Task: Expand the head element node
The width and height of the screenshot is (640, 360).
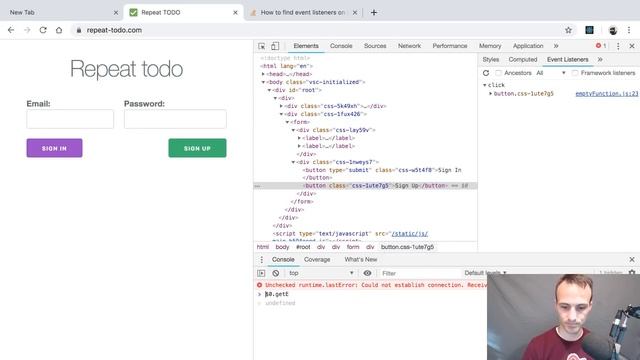Action: click(263, 74)
